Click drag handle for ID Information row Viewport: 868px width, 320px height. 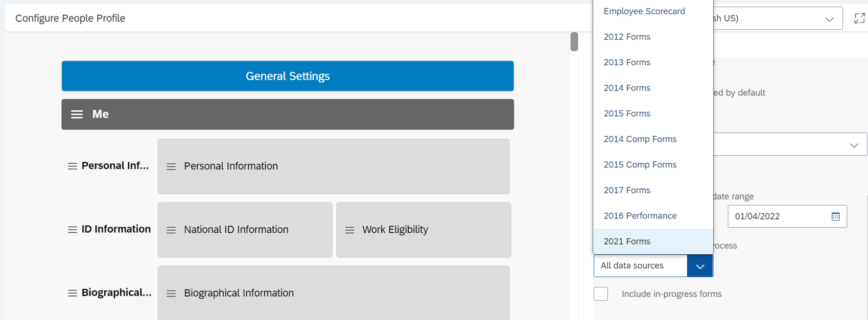pos(73,230)
